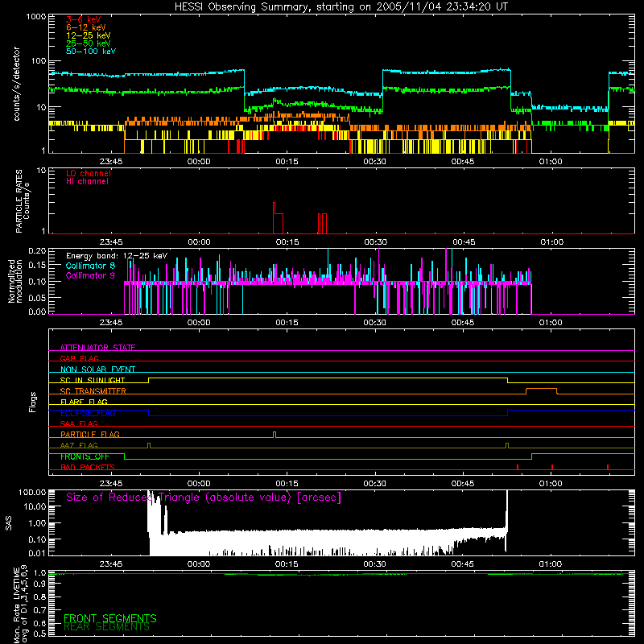Click the counts/s/detector axis label
The image size is (644, 644).
(x=16, y=84)
